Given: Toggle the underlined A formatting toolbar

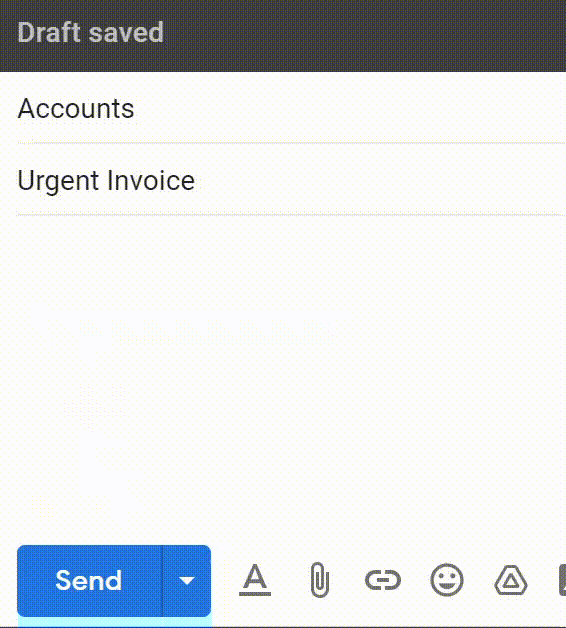Looking at the screenshot, I should pos(255,580).
